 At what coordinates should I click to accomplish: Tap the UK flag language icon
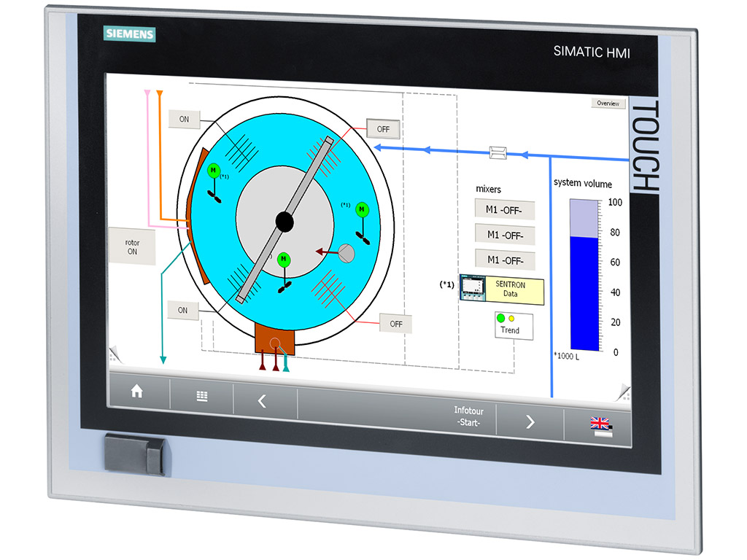(x=600, y=424)
